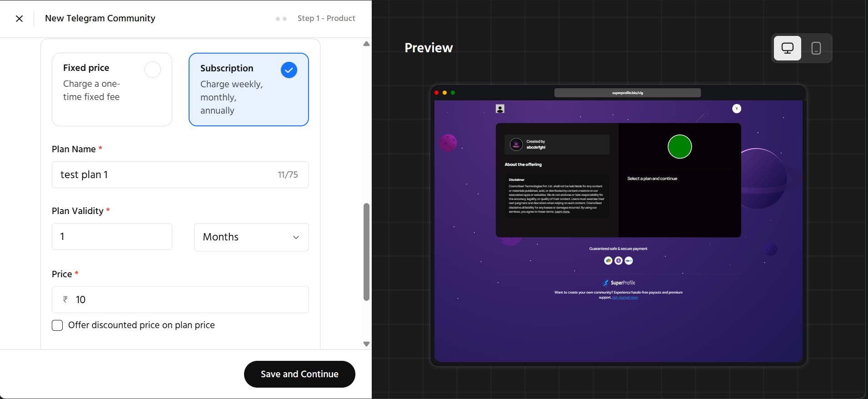
Task: Click the green circle in preview card
Action: click(x=679, y=147)
